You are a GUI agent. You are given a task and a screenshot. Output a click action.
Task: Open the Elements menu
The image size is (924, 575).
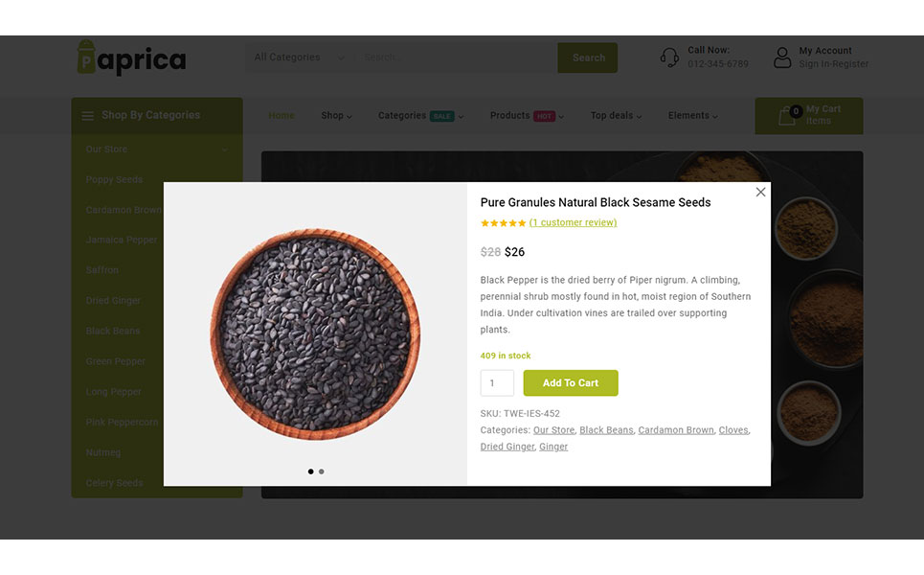pyautogui.click(x=693, y=116)
